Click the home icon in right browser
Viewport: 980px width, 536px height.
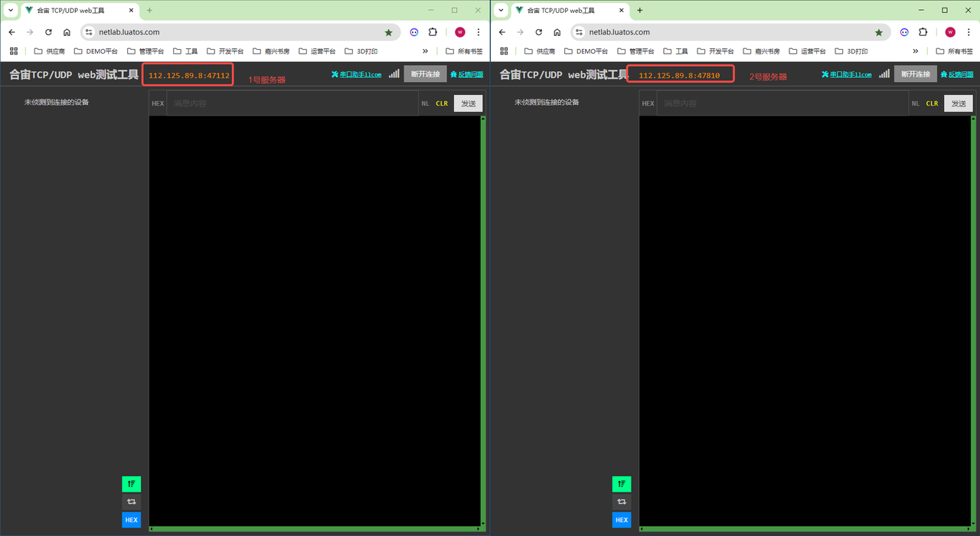(x=557, y=32)
